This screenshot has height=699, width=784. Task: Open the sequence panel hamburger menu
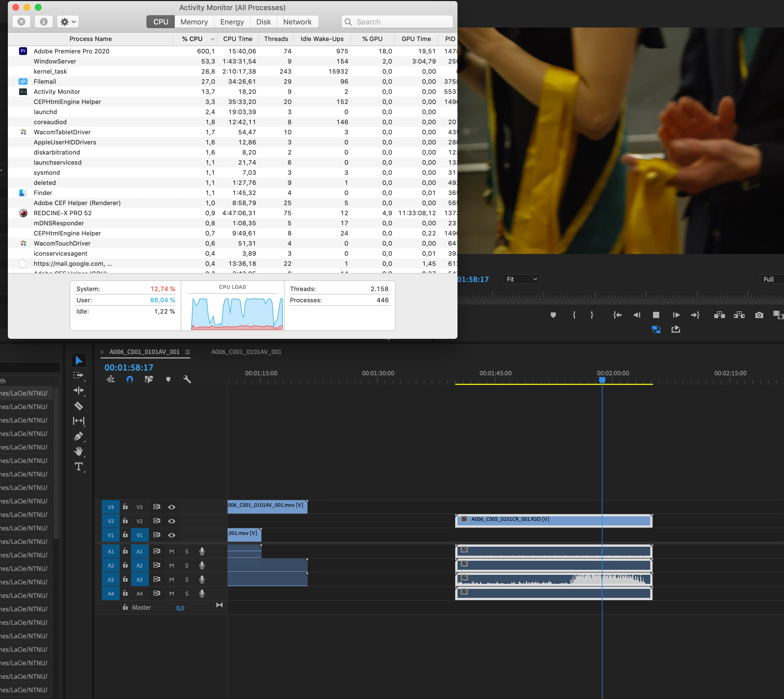pyautogui.click(x=187, y=352)
